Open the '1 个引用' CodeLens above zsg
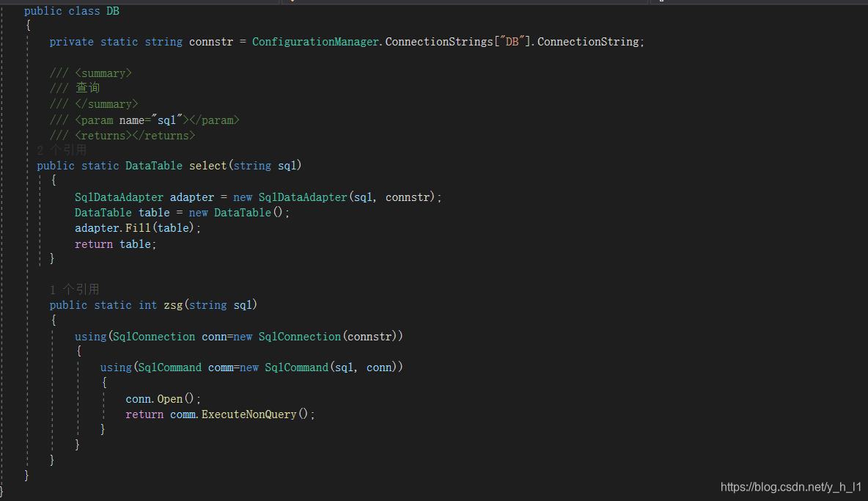This screenshot has height=501, width=868. 74,290
